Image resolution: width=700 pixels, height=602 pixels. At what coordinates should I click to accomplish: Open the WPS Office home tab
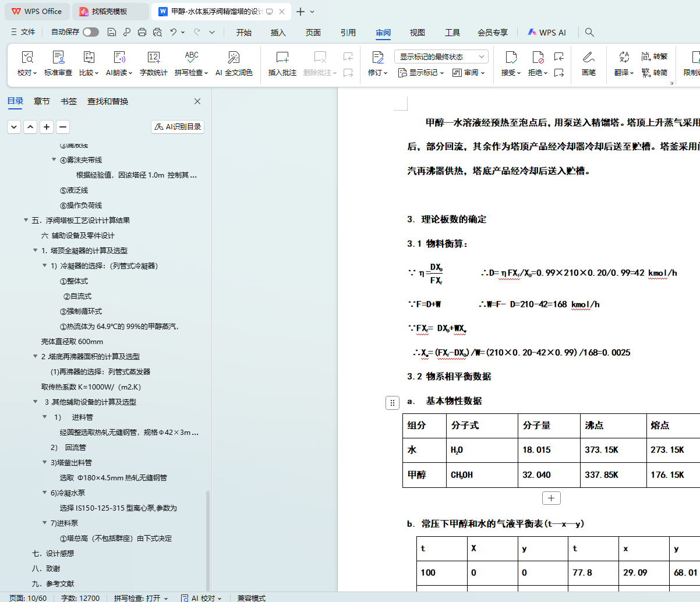[x=37, y=11]
